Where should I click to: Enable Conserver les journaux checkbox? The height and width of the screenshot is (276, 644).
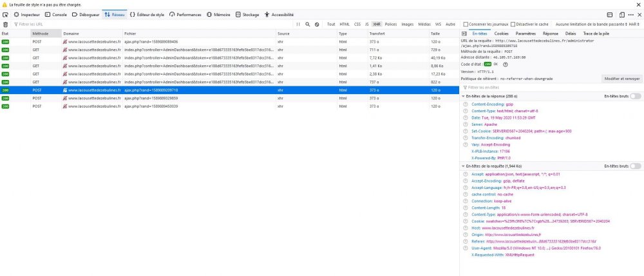click(x=466, y=25)
